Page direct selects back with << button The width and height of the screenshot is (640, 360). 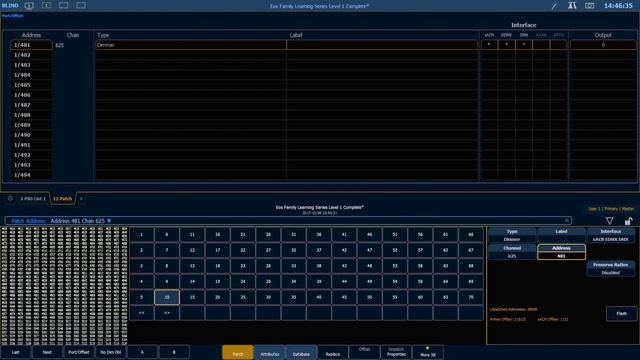tap(142, 313)
